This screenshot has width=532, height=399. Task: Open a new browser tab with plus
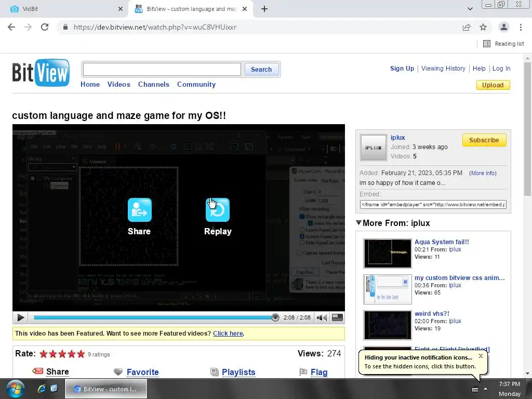click(264, 9)
